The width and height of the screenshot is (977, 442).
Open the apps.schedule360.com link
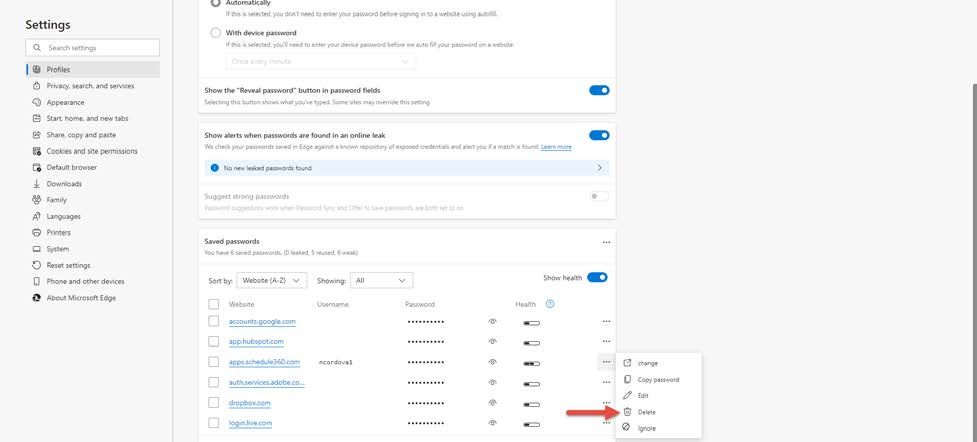[x=264, y=362]
